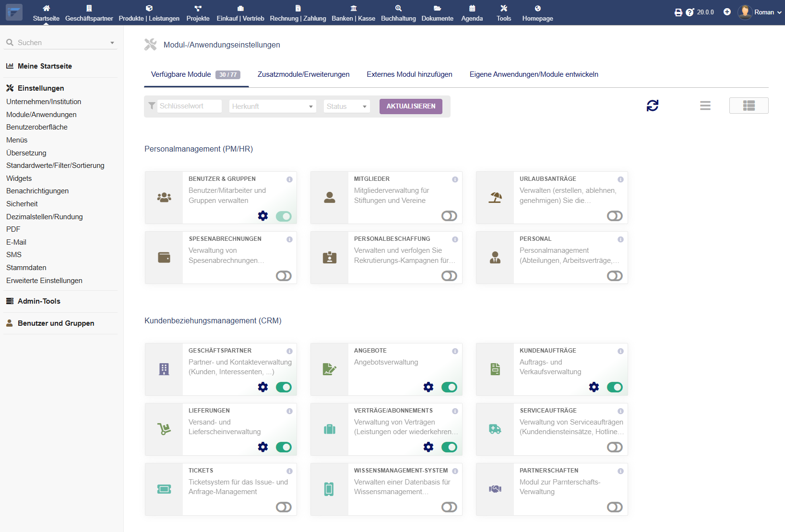The height and width of the screenshot is (532, 785).
Task: Open settings gear for Angebote module
Action: tap(428, 387)
